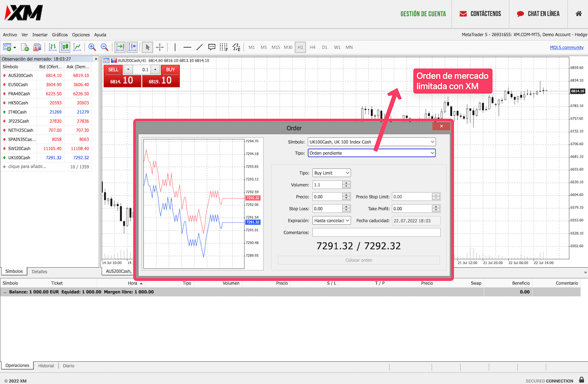
Task: Set timeframe to M30
Action: 288,47
